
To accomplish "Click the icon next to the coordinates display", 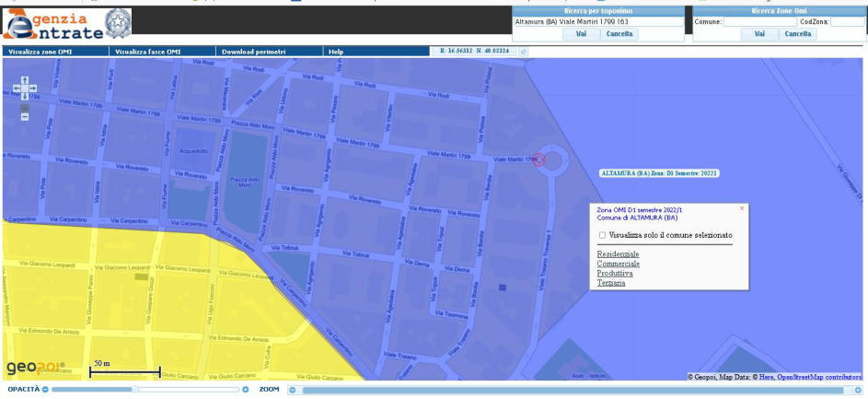I will (x=525, y=52).
